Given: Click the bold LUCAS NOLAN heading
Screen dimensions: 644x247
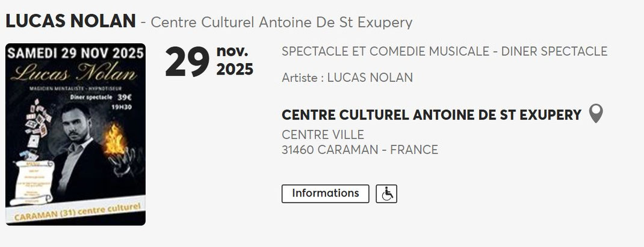Looking at the screenshot, I should click(70, 22).
